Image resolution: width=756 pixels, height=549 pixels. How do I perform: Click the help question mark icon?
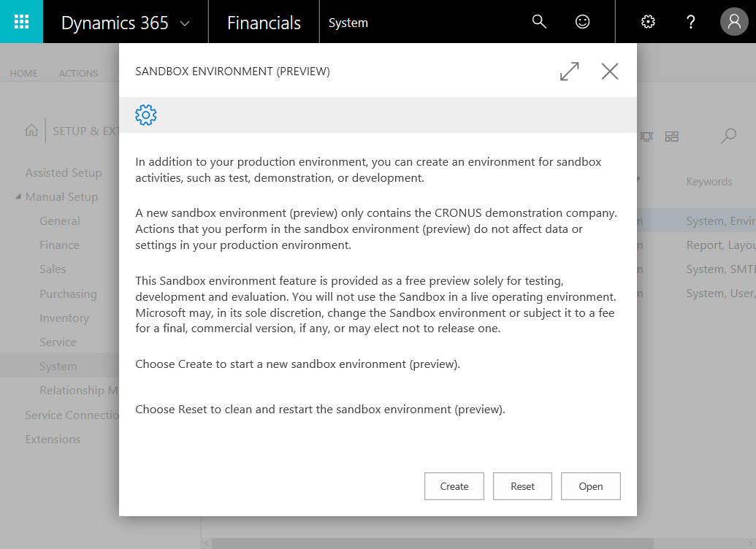pos(690,22)
